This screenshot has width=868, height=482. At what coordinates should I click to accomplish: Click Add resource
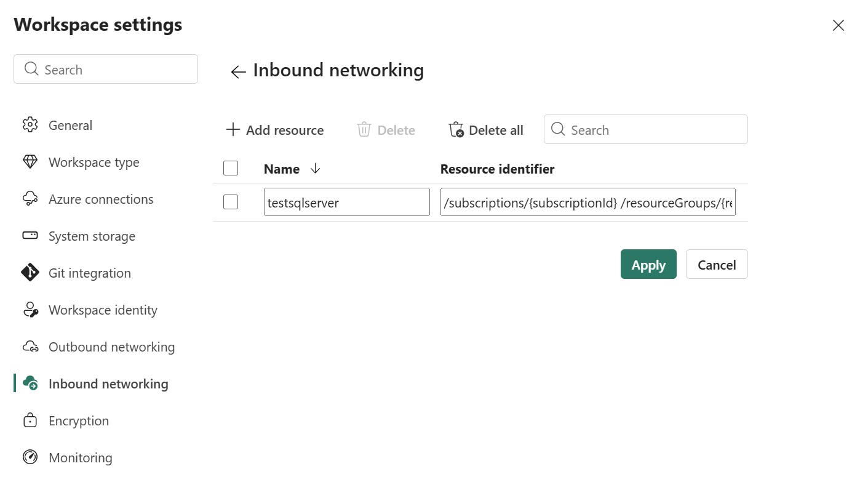click(x=275, y=130)
